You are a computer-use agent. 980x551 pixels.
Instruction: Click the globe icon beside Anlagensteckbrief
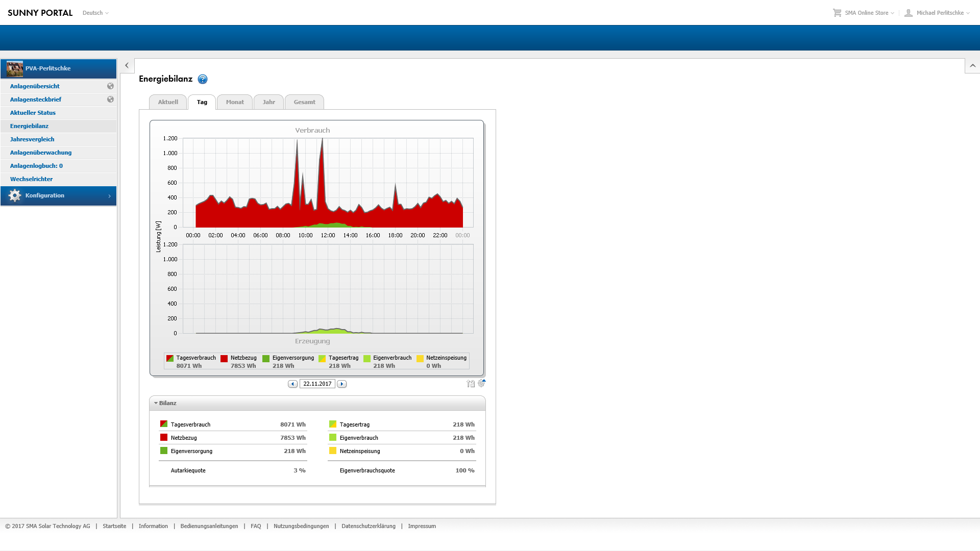point(110,99)
